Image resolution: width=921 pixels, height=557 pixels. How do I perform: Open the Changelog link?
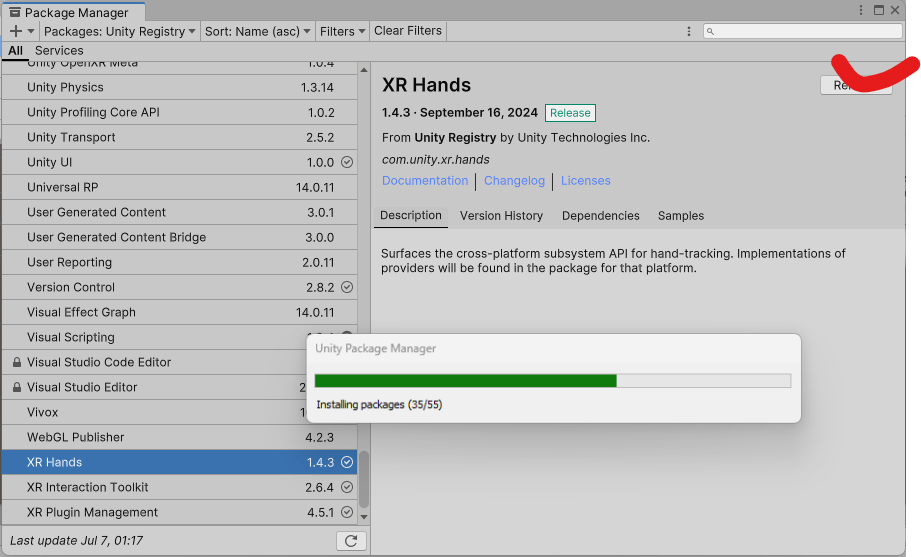[514, 180]
